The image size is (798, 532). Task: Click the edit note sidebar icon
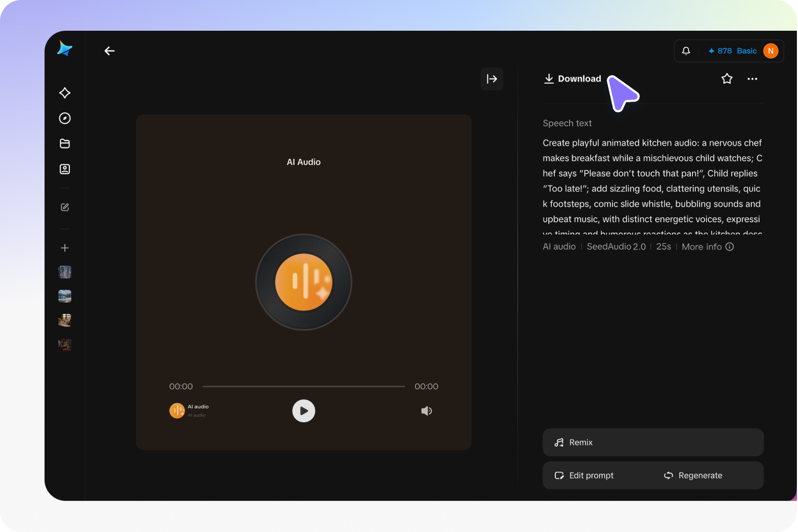coord(65,207)
